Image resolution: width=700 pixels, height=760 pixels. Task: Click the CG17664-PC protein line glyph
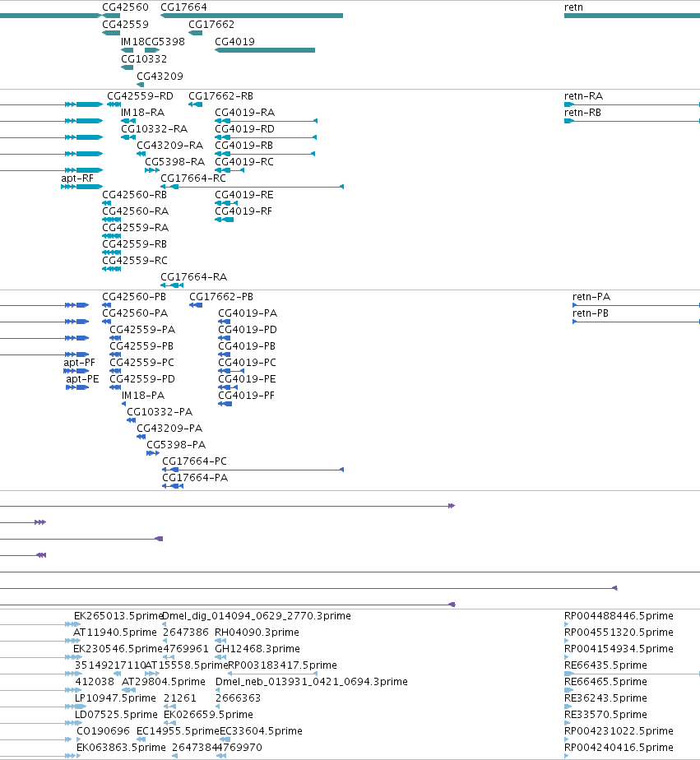[x=253, y=470]
